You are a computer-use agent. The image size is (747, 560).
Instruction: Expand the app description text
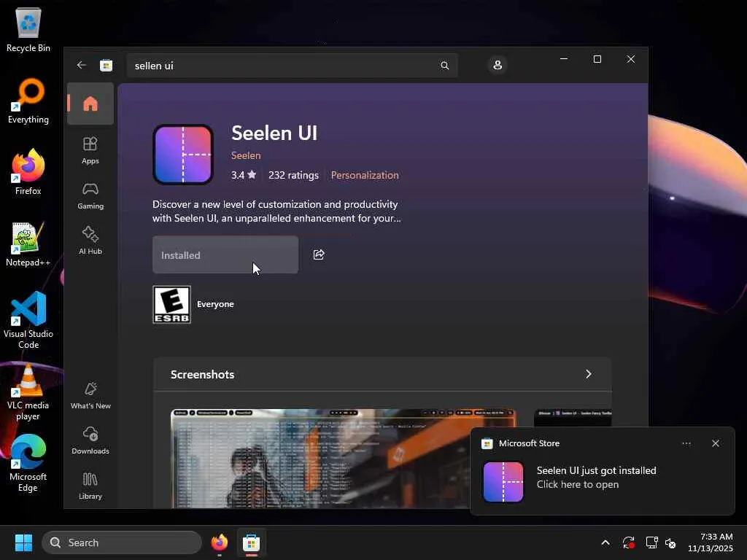(x=276, y=211)
